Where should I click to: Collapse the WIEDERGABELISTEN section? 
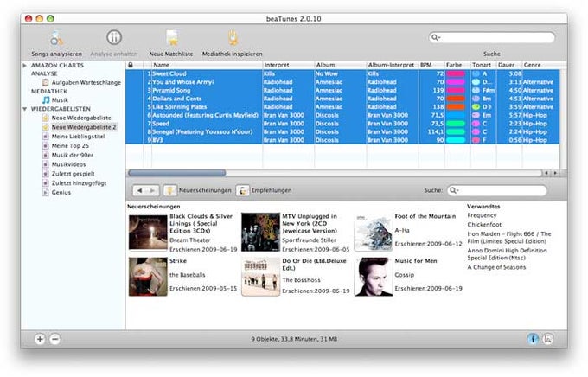point(25,109)
